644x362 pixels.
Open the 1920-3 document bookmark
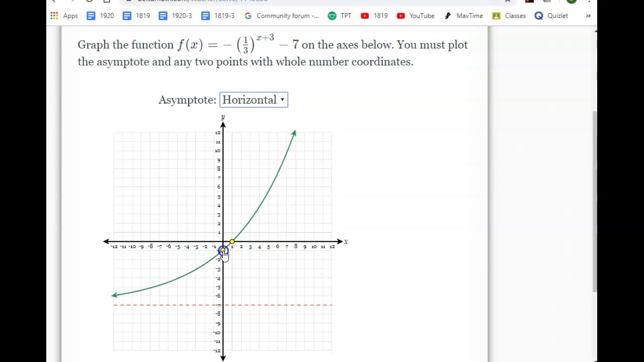[x=175, y=16]
